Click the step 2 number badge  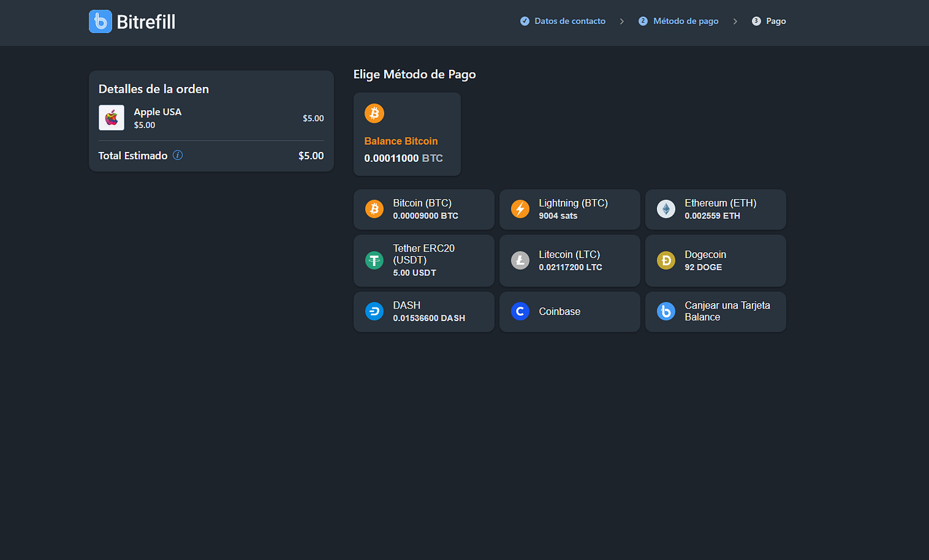point(643,21)
